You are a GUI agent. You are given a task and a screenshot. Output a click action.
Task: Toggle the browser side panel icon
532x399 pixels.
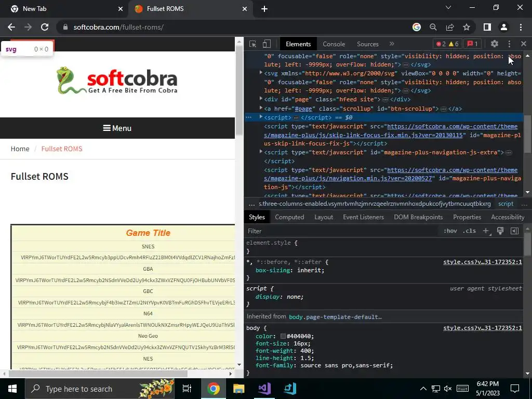coord(487,27)
